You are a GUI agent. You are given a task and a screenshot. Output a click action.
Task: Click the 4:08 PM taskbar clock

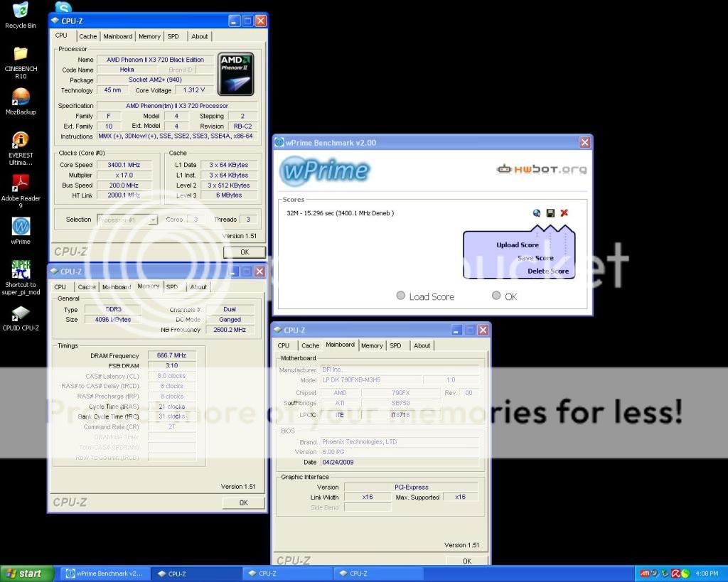coord(707,573)
